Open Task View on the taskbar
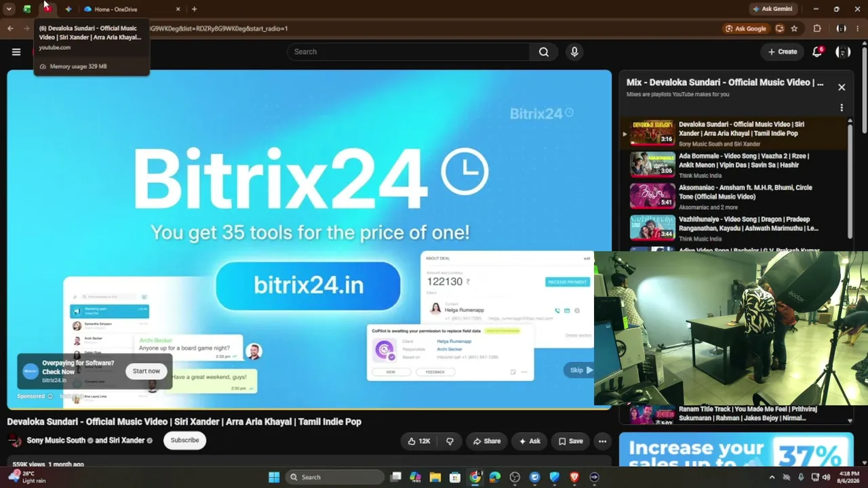Image resolution: width=868 pixels, height=488 pixels. click(396, 477)
